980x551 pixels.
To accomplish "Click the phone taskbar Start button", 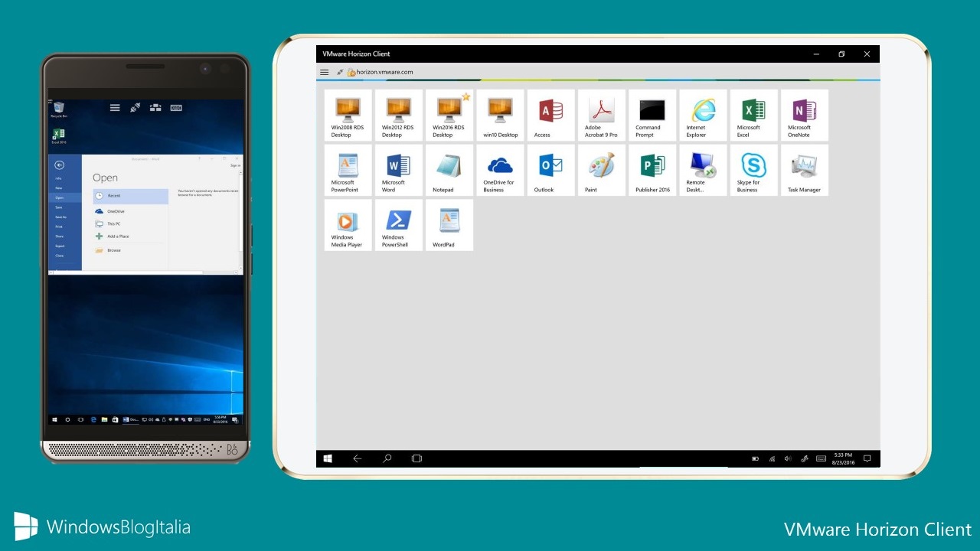I will (54, 420).
